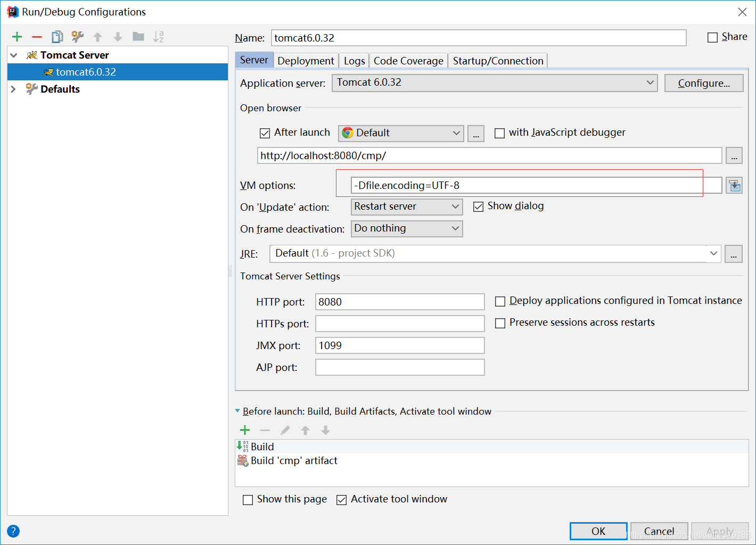The height and width of the screenshot is (545, 756).
Task: Click ellipsis button next to JRE
Action: (x=734, y=254)
